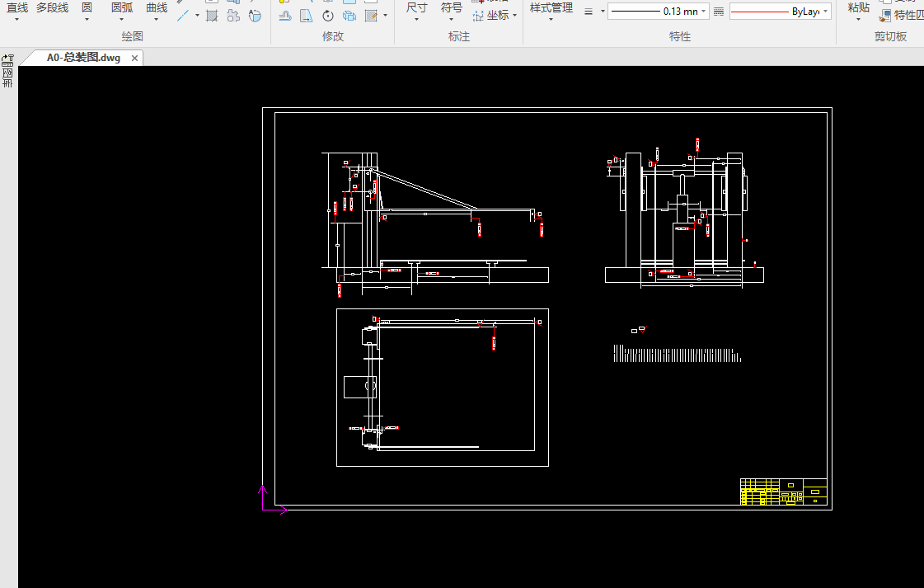Click the 粘贴 (Paste) button
The height and width of the screenshot is (588, 924).
pyautogui.click(x=858, y=7)
